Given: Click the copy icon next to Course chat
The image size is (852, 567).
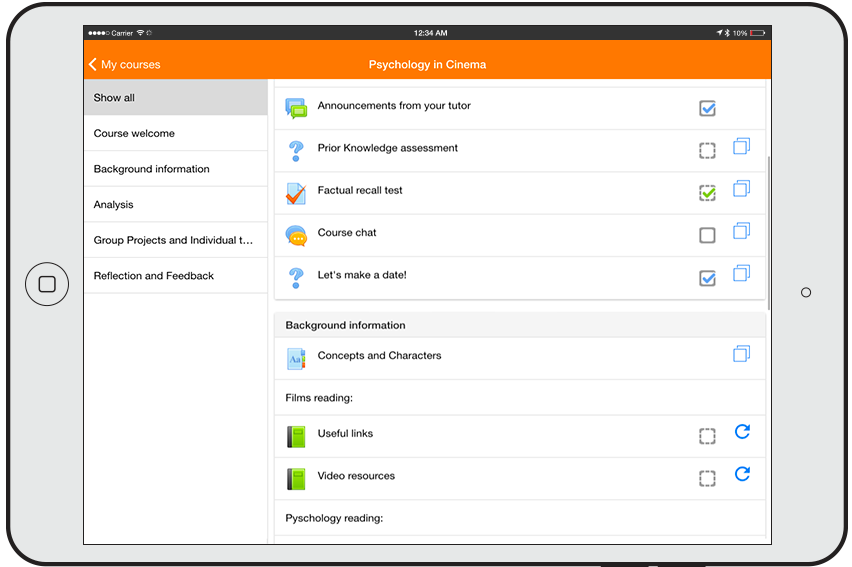Looking at the screenshot, I should (x=741, y=231).
